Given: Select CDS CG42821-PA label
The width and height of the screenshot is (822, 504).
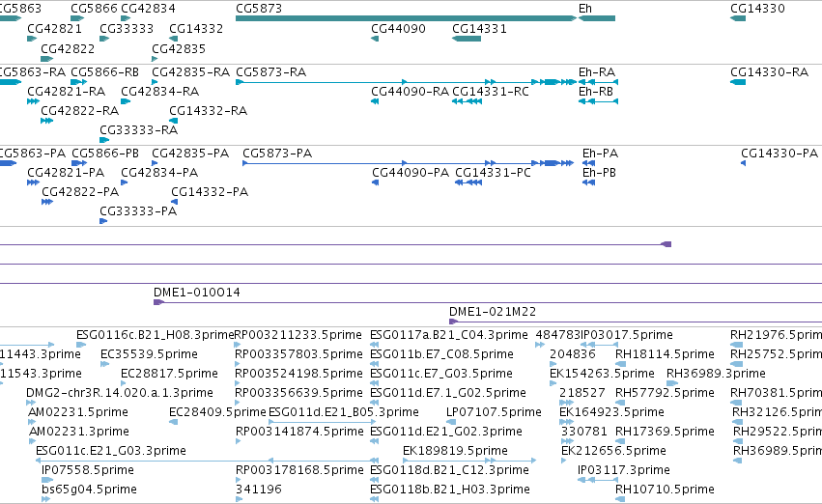Looking at the screenshot, I should [66, 173].
